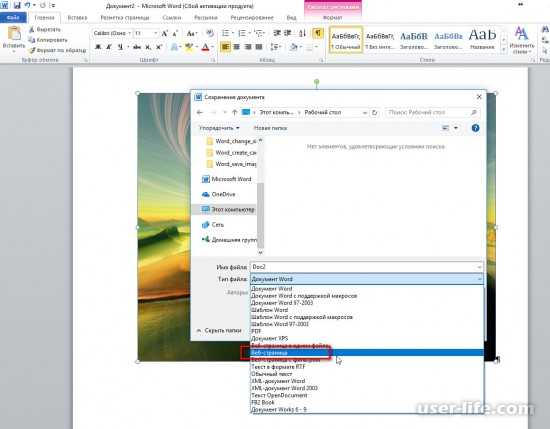Viewport: 550px width, 429px height.
Task: Expand the file type combo box
Action: (x=367, y=279)
